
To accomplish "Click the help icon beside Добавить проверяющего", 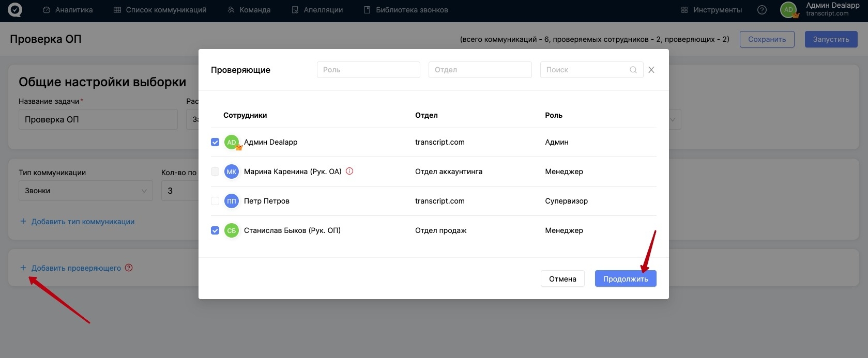I will (129, 268).
